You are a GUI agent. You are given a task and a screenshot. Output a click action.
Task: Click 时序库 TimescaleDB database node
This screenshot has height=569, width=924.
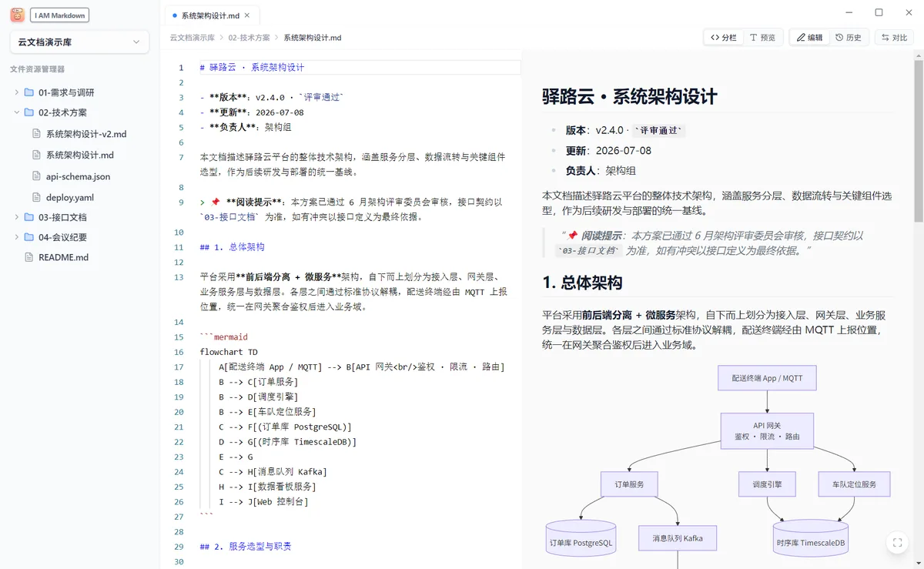pyautogui.click(x=811, y=539)
